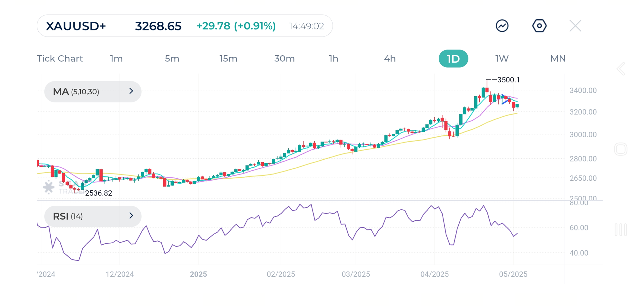
Task: Expand MA indicator settings via its chevron
Action: [130, 91]
